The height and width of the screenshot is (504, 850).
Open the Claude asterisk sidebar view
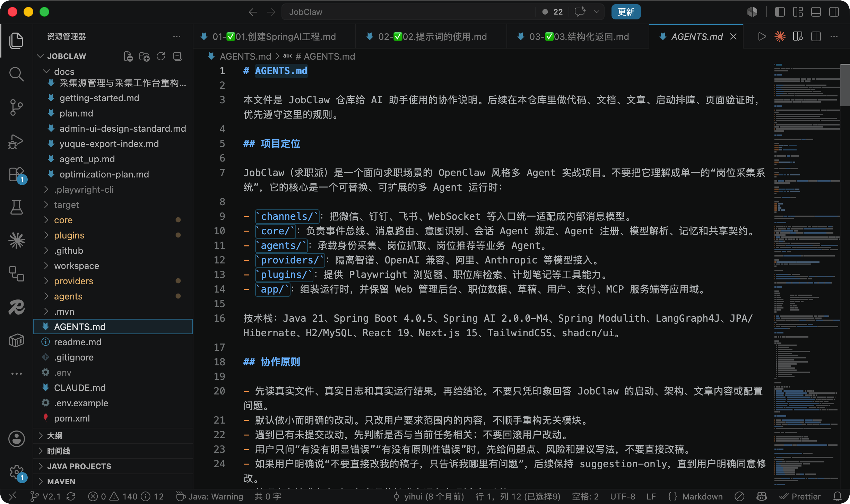coord(16,241)
